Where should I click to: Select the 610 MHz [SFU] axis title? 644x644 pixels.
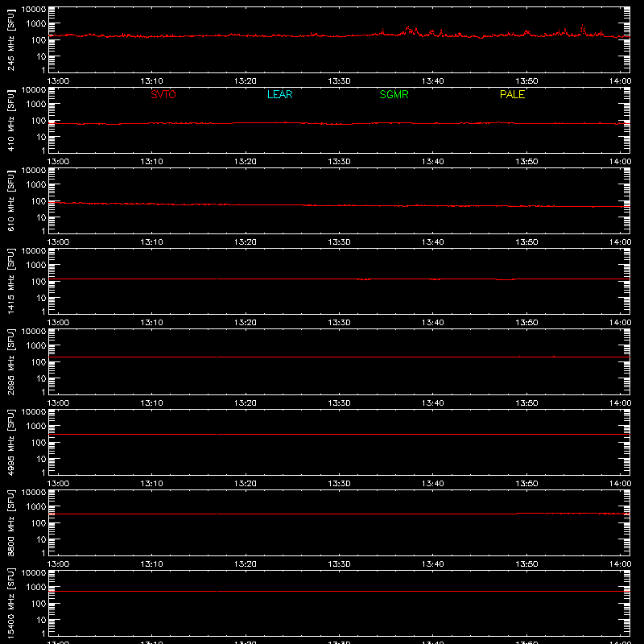(10, 200)
